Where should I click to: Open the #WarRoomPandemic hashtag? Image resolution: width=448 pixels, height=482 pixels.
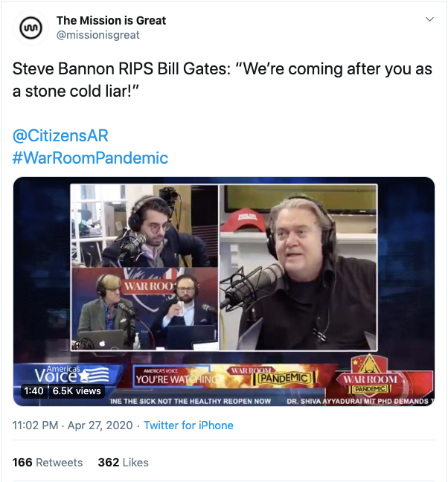pos(90,158)
